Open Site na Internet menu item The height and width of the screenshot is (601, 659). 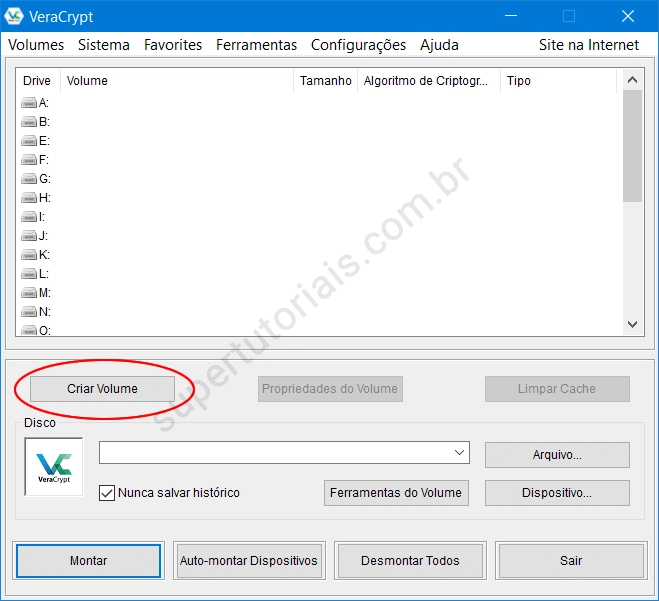[589, 45]
